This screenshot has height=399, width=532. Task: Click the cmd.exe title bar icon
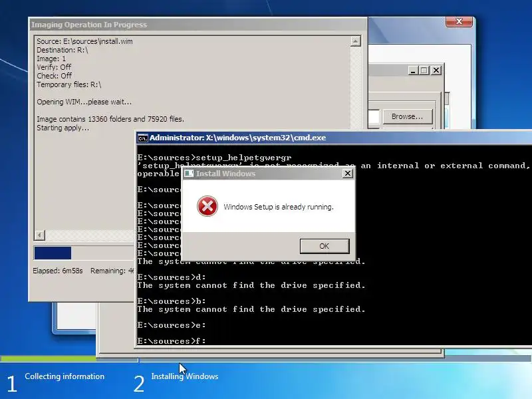(142, 138)
